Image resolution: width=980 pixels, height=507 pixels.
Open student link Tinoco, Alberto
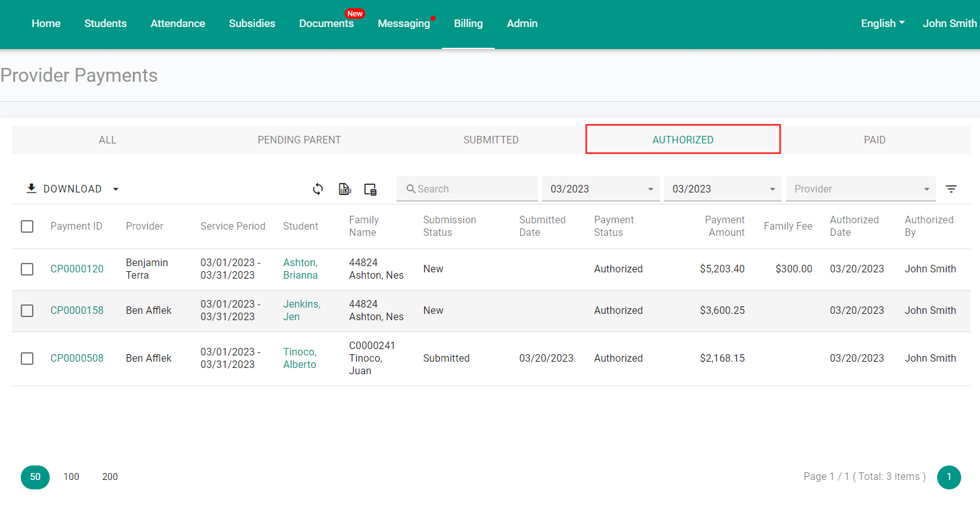tap(300, 358)
